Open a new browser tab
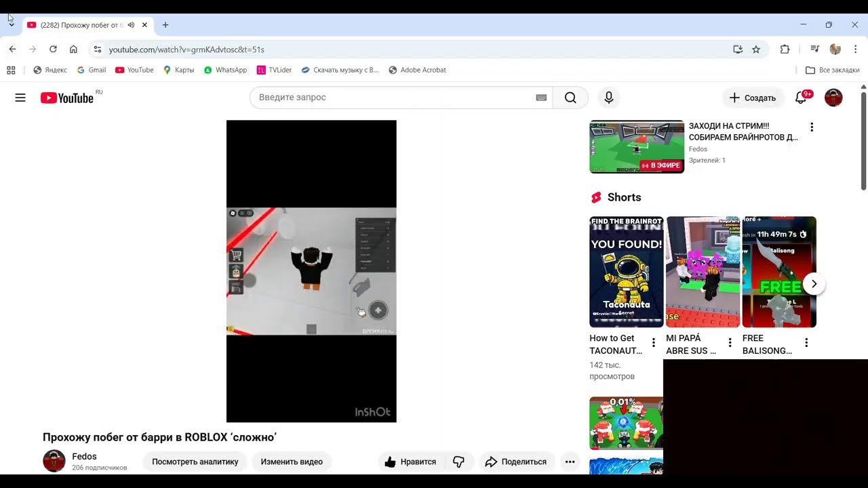868x488 pixels. tap(165, 25)
